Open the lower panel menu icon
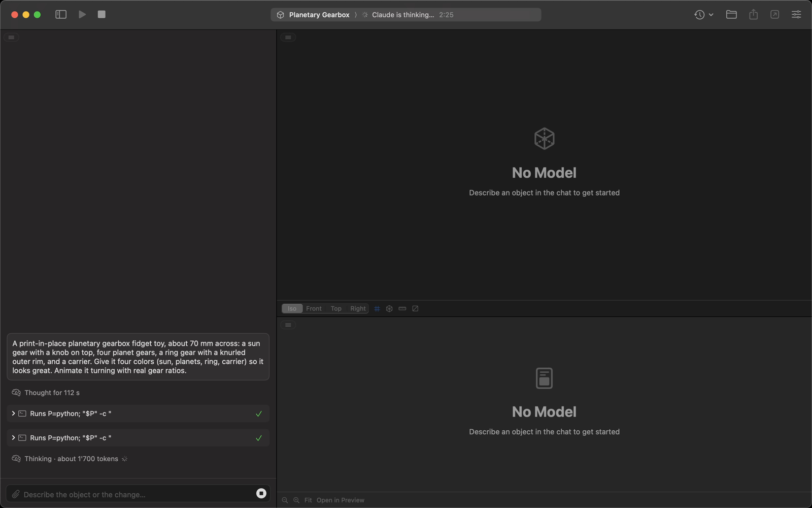This screenshot has height=508, width=812. click(288, 325)
